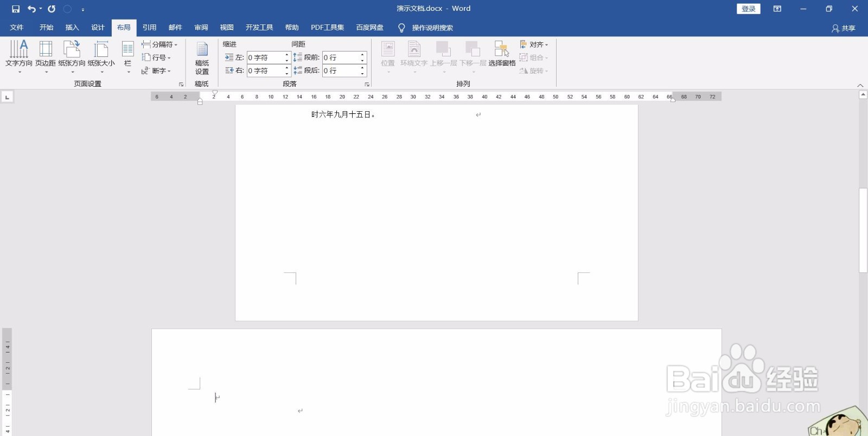This screenshot has width=868, height=436.
Task: Open Quick Access Toolbar customize arrow
Action: click(x=83, y=9)
